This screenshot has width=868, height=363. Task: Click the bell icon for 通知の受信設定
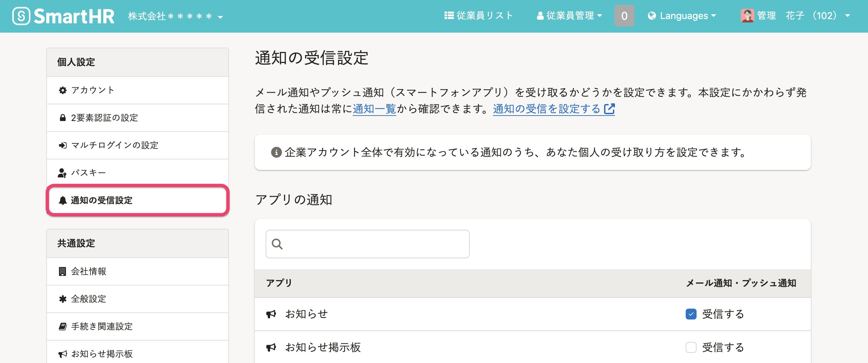coord(63,200)
